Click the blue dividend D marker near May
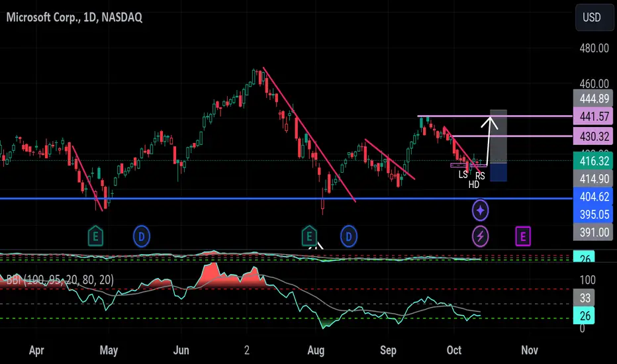This screenshot has height=364, width=617. (x=142, y=236)
